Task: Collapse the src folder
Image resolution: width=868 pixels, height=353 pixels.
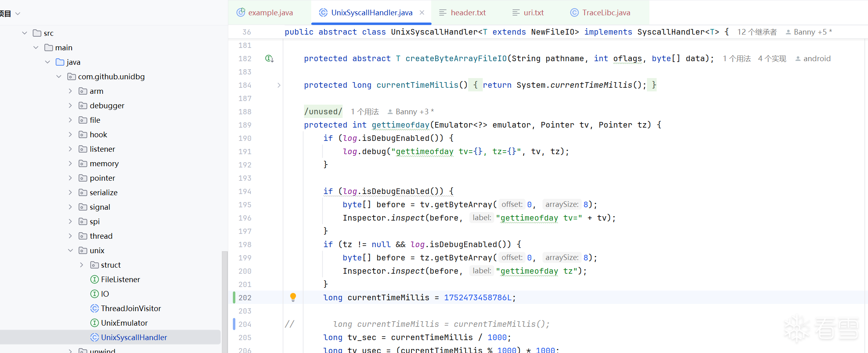Action: 25,33
